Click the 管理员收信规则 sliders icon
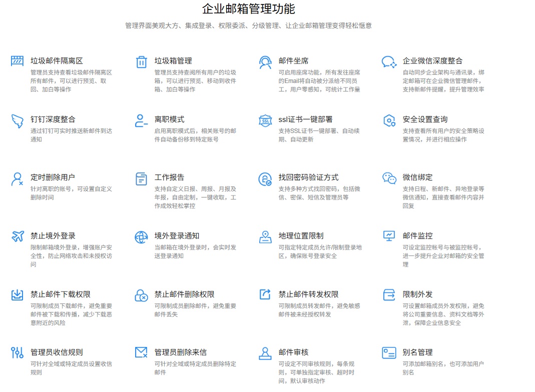 tap(17, 353)
